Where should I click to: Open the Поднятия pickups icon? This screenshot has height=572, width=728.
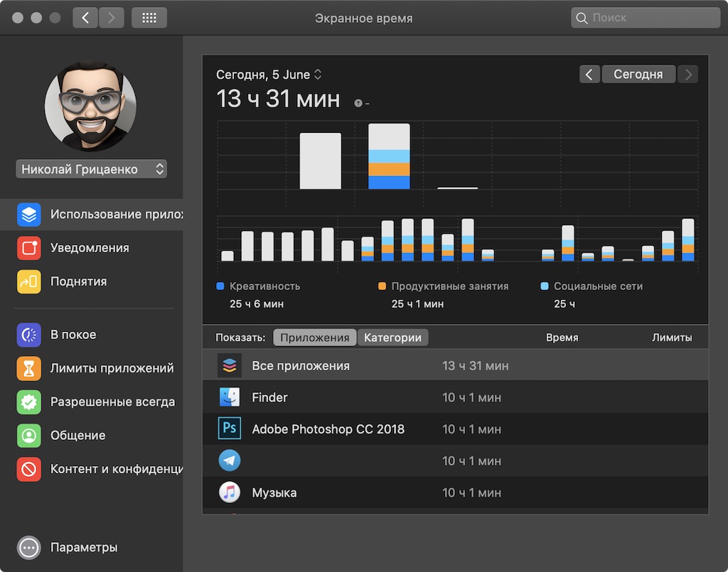pos(28,281)
